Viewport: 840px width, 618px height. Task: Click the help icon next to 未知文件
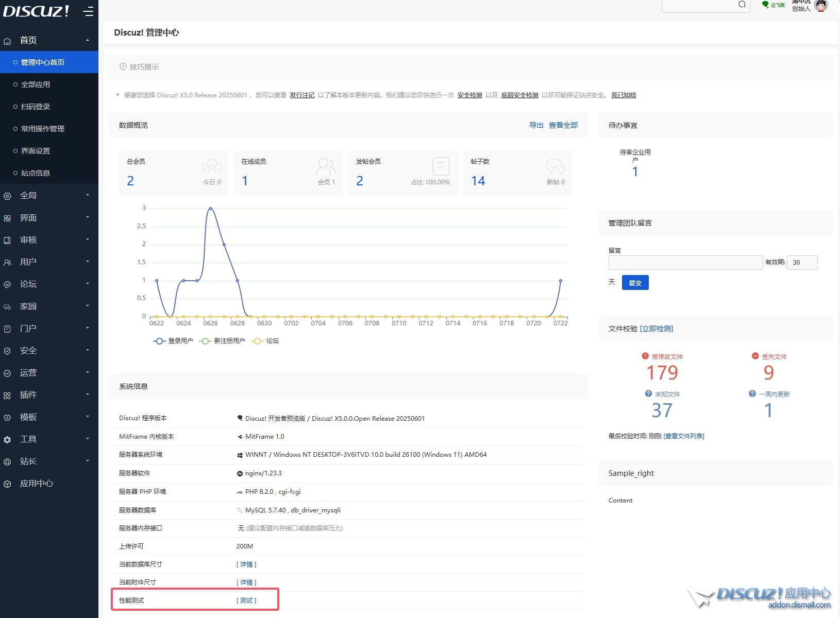click(648, 393)
